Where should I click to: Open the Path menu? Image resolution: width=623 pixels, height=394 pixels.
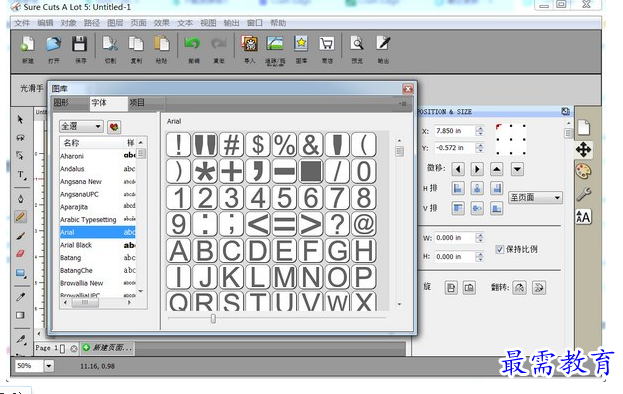(x=92, y=23)
